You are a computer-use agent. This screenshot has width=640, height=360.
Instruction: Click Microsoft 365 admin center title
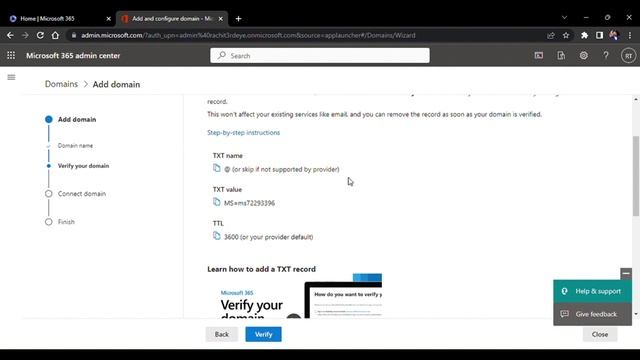73,56
